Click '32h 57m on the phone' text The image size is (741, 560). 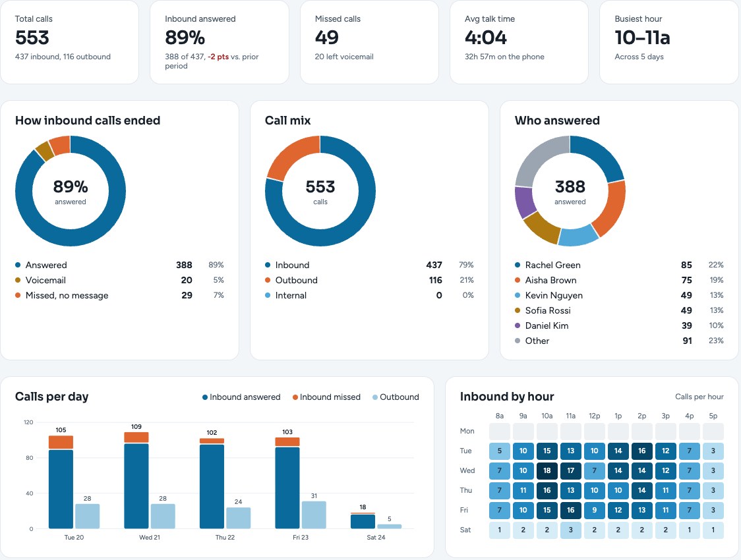point(504,57)
